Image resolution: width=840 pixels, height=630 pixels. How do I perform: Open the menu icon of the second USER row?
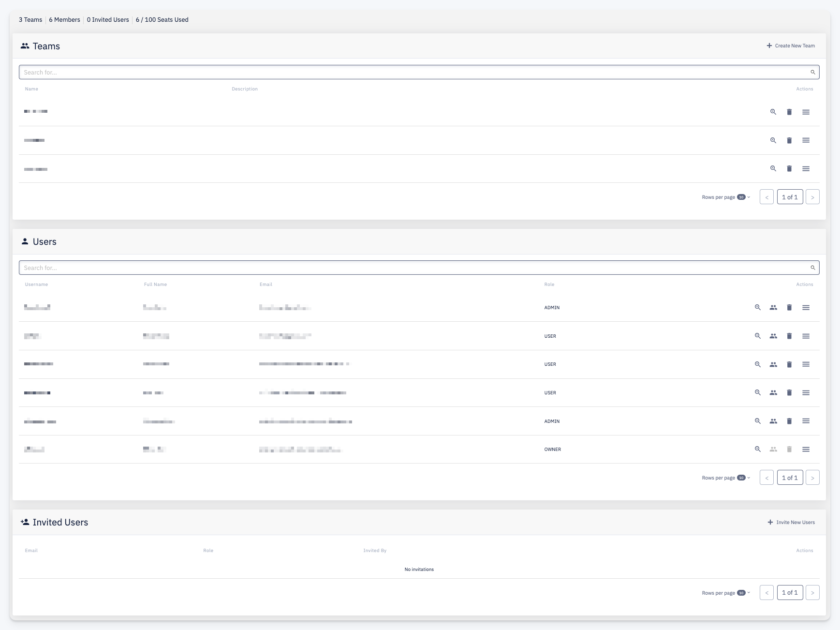pos(806,364)
